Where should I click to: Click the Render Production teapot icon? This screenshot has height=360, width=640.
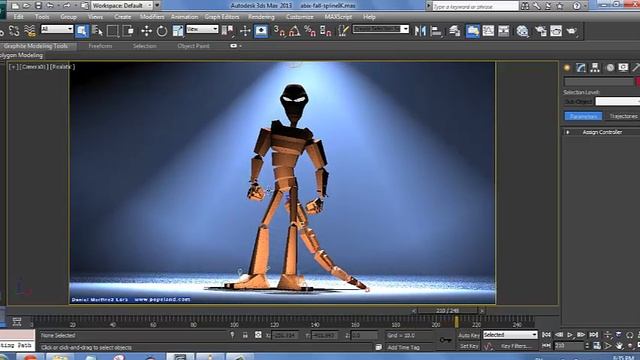[x=572, y=31]
